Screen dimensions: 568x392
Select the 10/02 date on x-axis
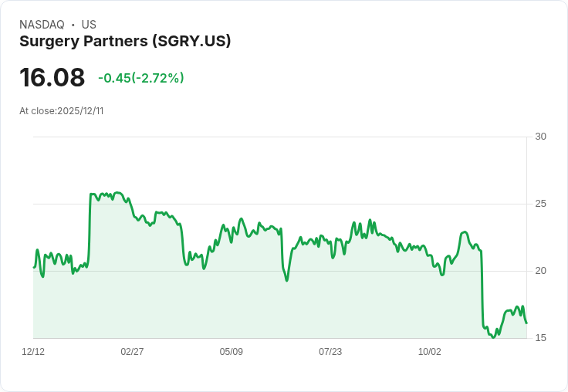click(x=429, y=352)
